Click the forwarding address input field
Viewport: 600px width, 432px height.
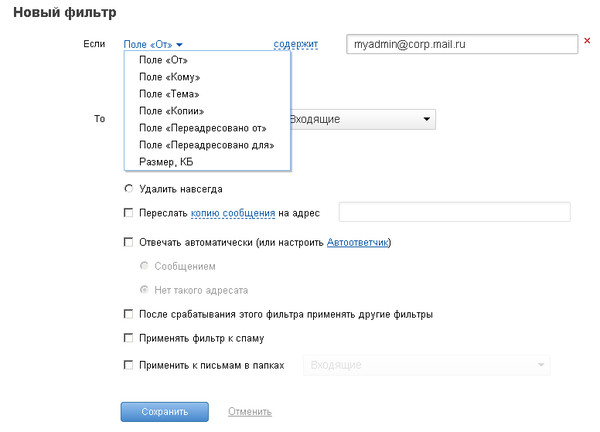(x=455, y=212)
